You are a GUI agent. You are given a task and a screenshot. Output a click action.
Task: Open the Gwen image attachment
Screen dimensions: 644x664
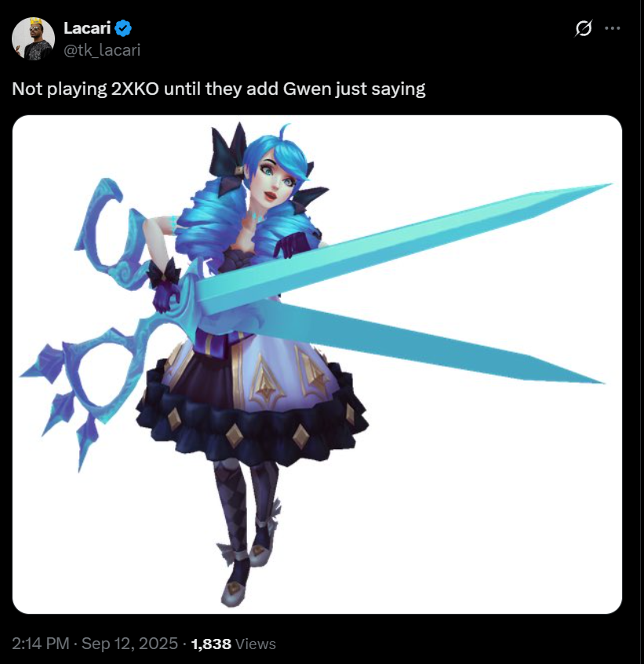(x=317, y=365)
